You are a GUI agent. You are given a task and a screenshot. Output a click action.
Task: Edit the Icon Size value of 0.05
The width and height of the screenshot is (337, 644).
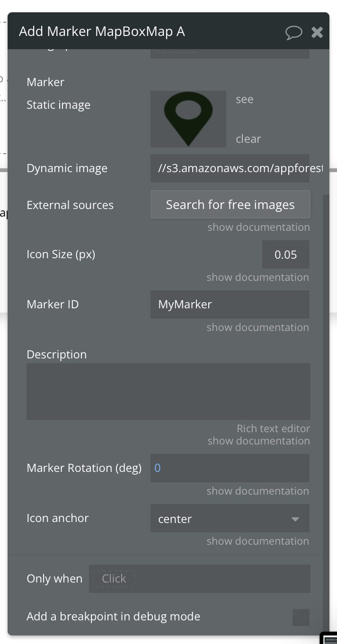click(285, 254)
